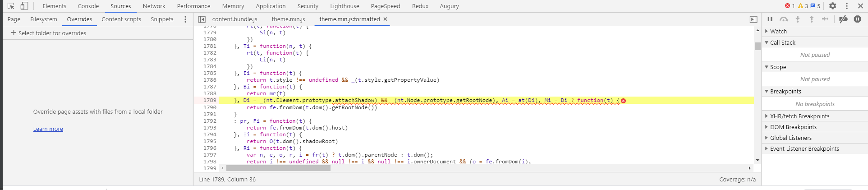Show the Page navigator tab
The image size is (868, 190).
point(14,19)
